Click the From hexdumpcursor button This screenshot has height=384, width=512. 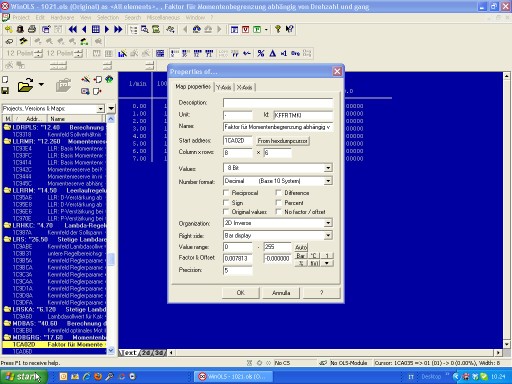coord(282,141)
